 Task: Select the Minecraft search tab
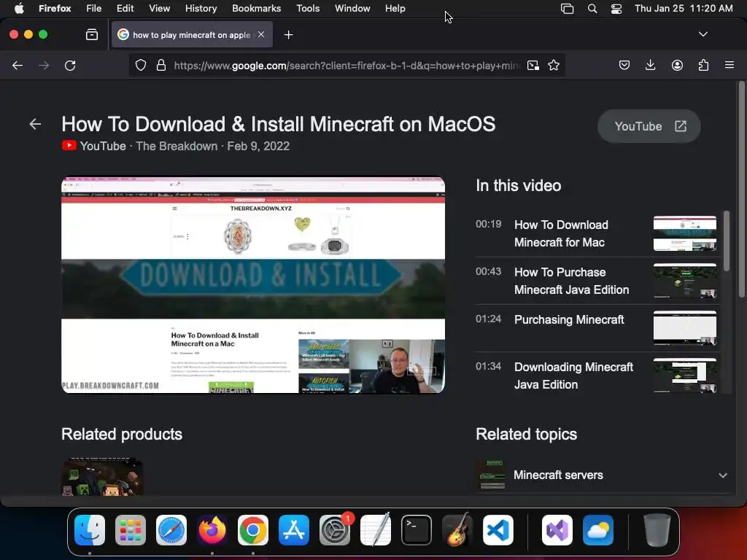coord(192,34)
